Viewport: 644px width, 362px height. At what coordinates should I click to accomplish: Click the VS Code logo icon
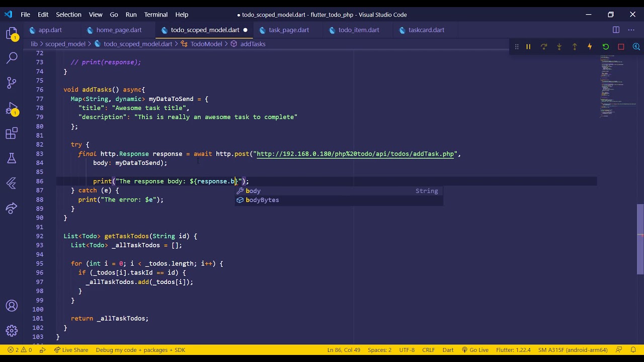(9, 15)
